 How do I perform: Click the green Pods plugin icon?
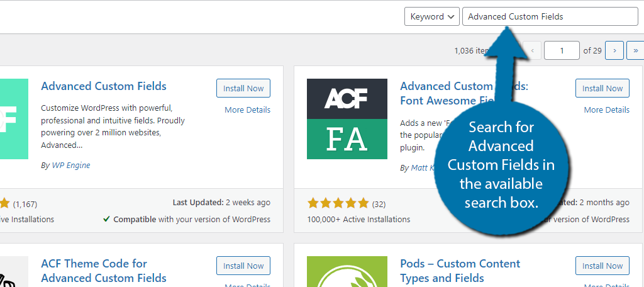pyautogui.click(x=347, y=272)
